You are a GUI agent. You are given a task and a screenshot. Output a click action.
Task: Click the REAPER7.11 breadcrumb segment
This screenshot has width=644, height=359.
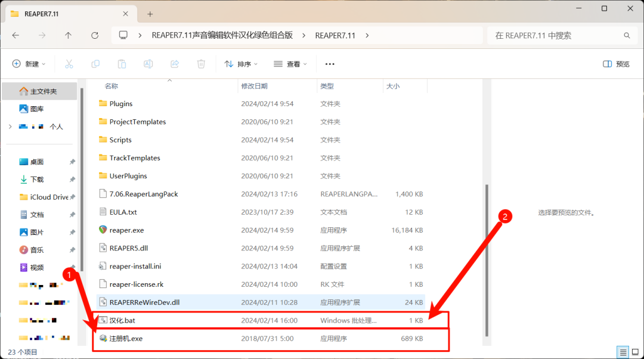[x=335, y=35]
